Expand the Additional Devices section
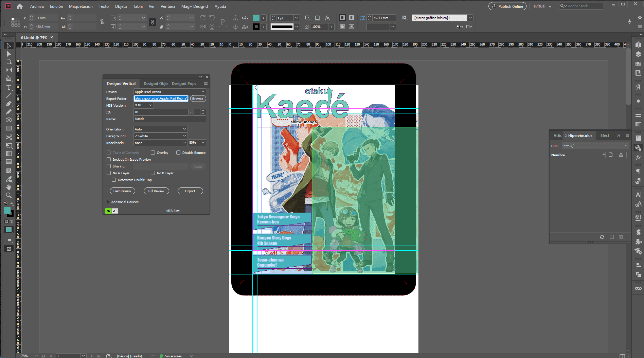Viewport: 644px width, 358px height. point(108,202)
